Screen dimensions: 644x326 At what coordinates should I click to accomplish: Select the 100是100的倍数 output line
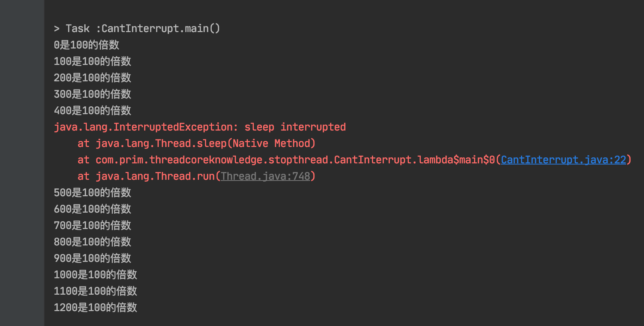pyautogui.click(x=92, y=62)
